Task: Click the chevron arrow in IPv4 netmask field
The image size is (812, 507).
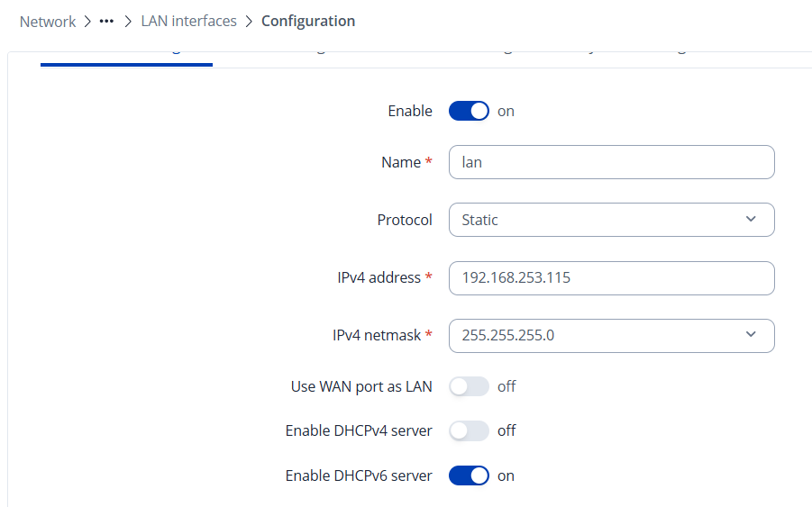Action: [751, 335]
